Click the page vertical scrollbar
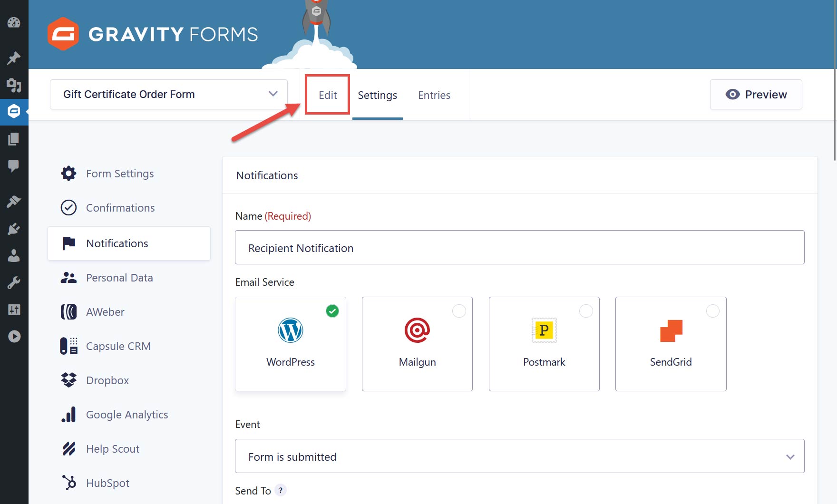 pyautogui.click(x=835, y=81)
